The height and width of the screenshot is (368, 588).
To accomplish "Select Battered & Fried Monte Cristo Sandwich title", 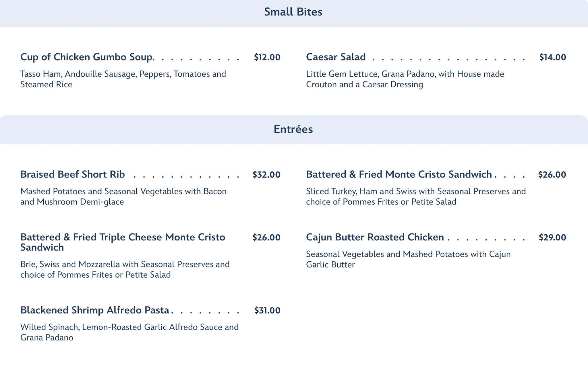I will [x=399, y=174].
